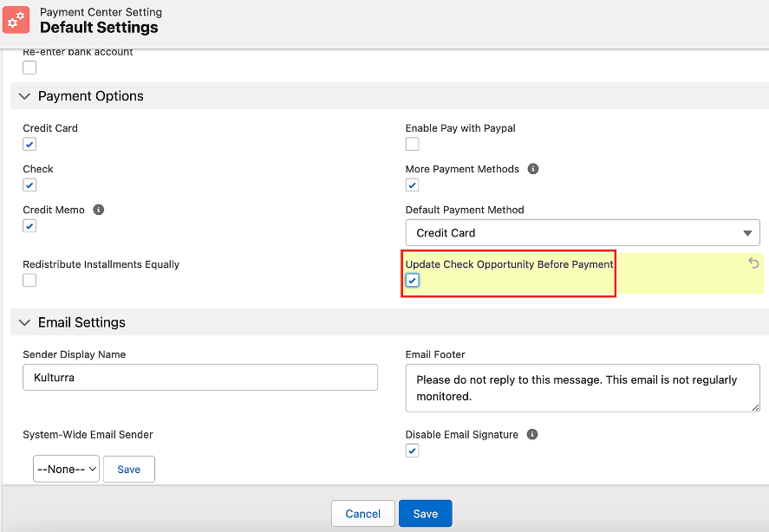This screenshot has height=532, width=769.
Task: Collapse the Email Settings section
Action: 24,322
